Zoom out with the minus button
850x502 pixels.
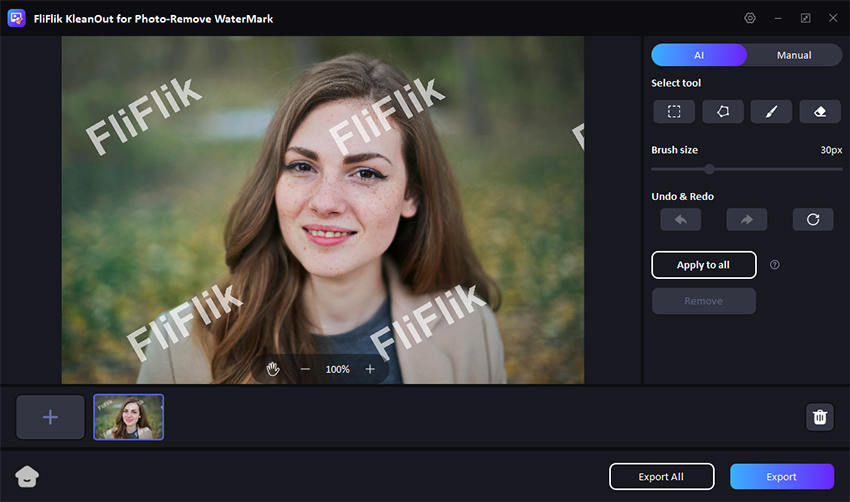tap(305, 369)
